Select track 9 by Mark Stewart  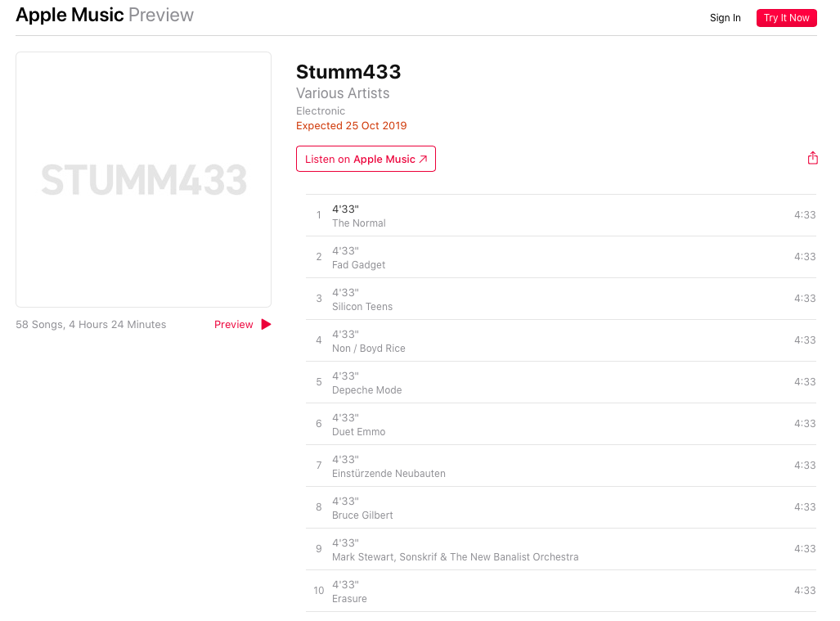tap(561, 550)
